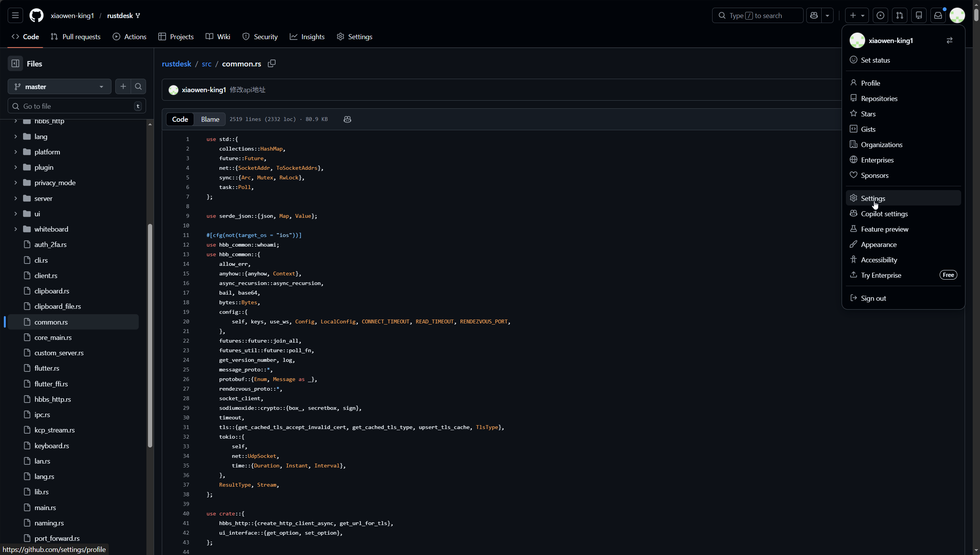Open notifications inbox icon
This screenshot has height=555, width=980.
(938, 15)
